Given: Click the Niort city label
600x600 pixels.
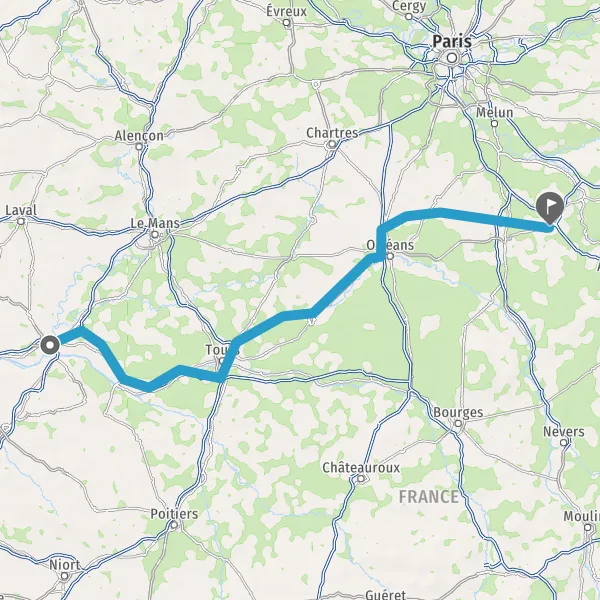Looking at the screenshot, I should [x=65, y=565].
